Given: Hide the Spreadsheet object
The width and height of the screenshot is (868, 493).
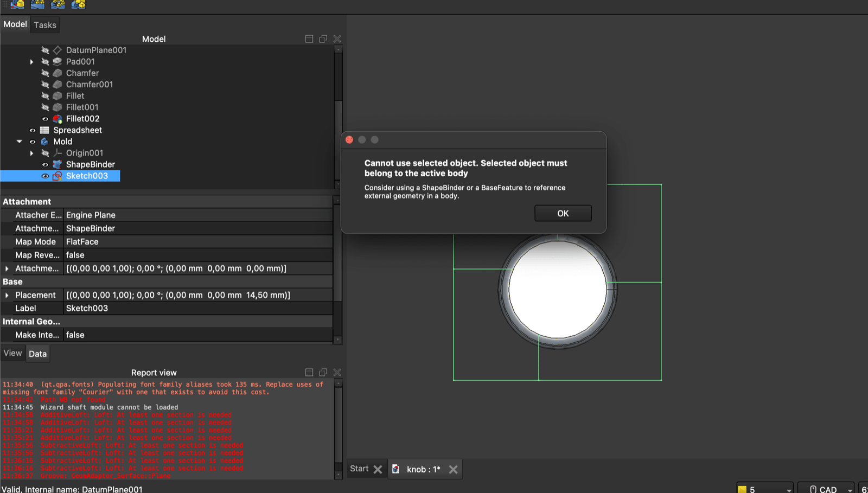Looking at the screenshot, I should click(33, 130).
